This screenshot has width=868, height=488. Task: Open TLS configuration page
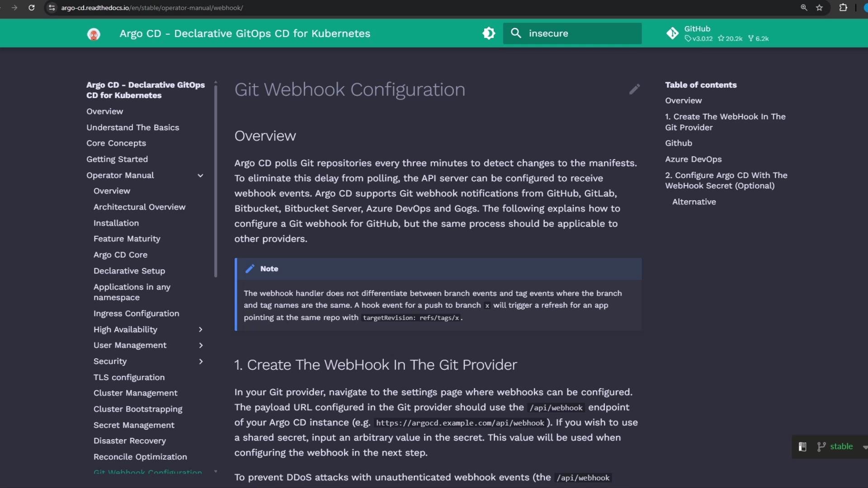click(129, 377)
